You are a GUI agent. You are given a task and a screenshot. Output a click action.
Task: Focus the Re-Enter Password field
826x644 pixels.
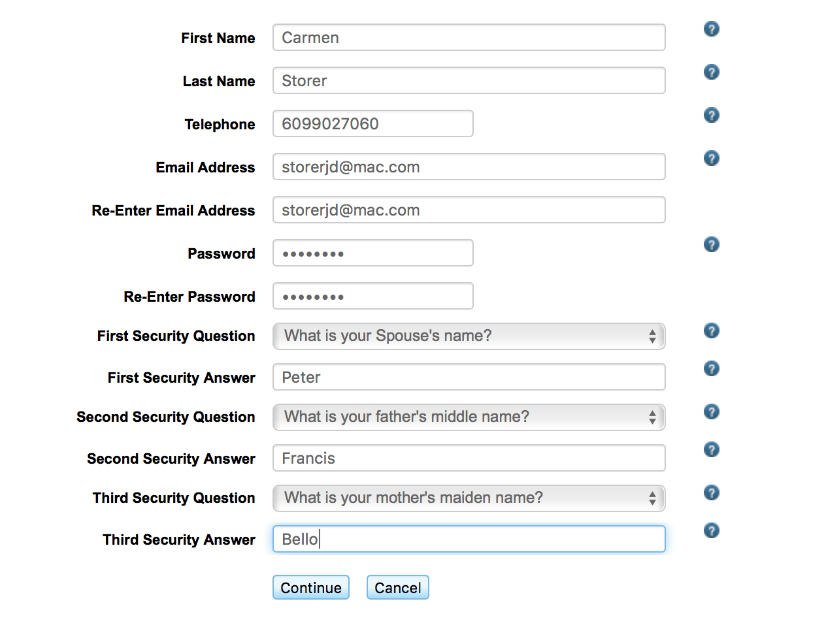372,296
